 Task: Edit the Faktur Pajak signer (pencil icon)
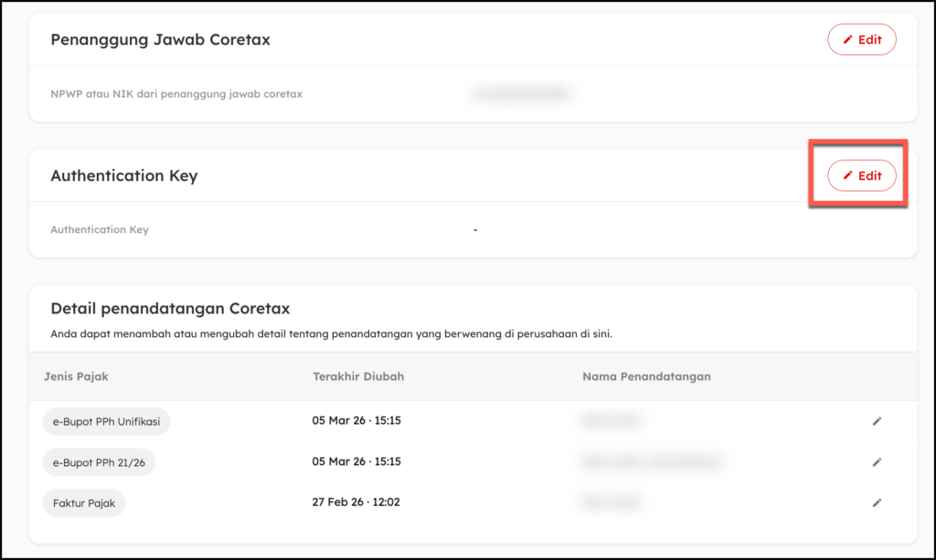pos(877,502)
